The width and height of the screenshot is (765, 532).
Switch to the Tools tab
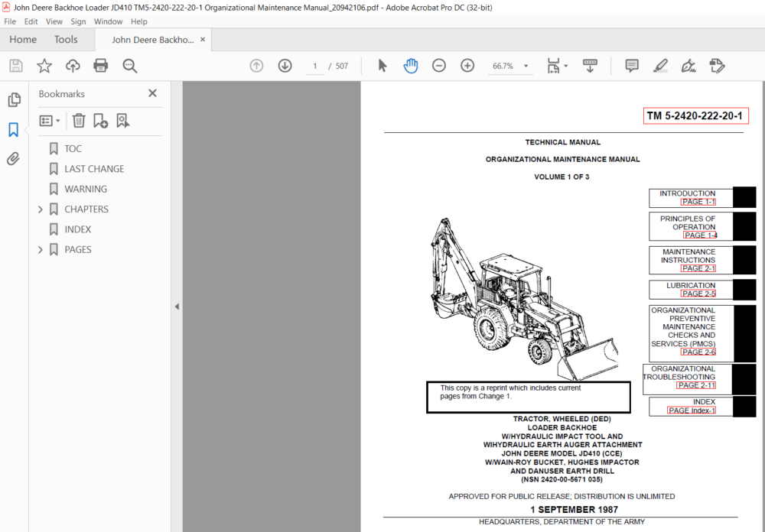pyautogui.click(x=66, y=40)
